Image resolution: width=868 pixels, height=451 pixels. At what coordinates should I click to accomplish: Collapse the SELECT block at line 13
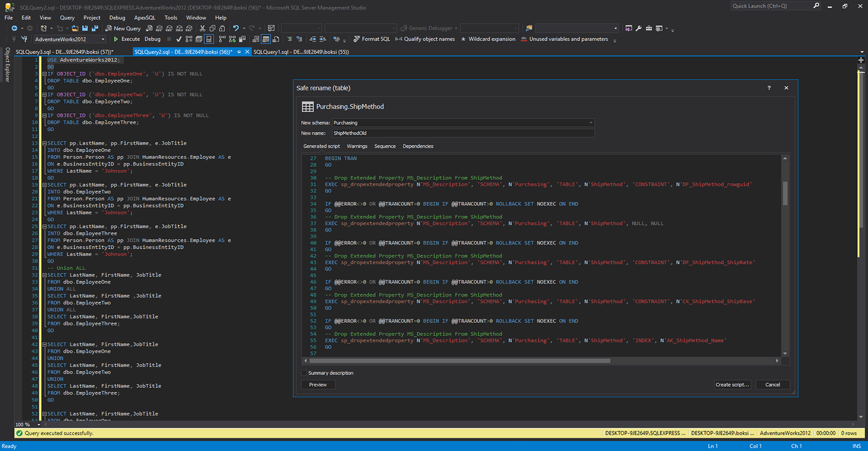(x=44, y=143)
